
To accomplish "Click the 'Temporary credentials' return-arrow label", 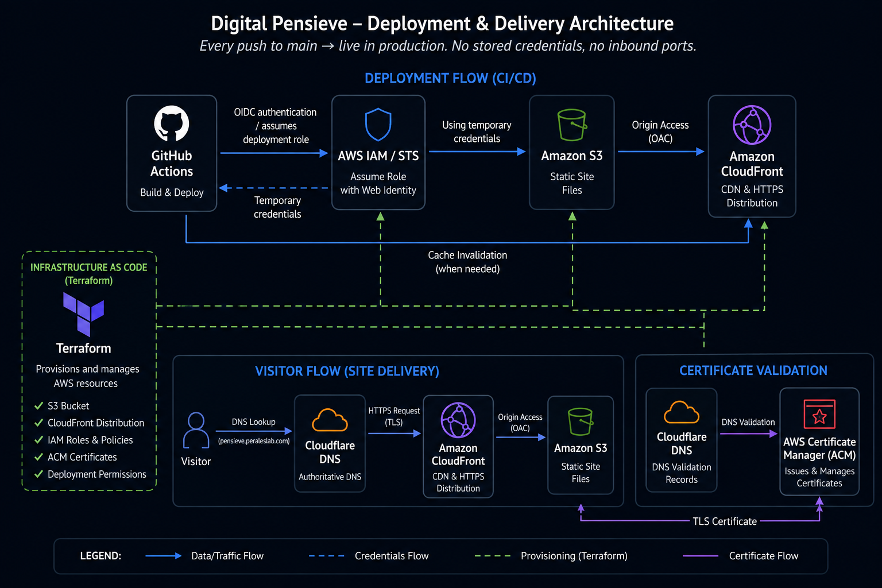I will [x=277, y=207].
